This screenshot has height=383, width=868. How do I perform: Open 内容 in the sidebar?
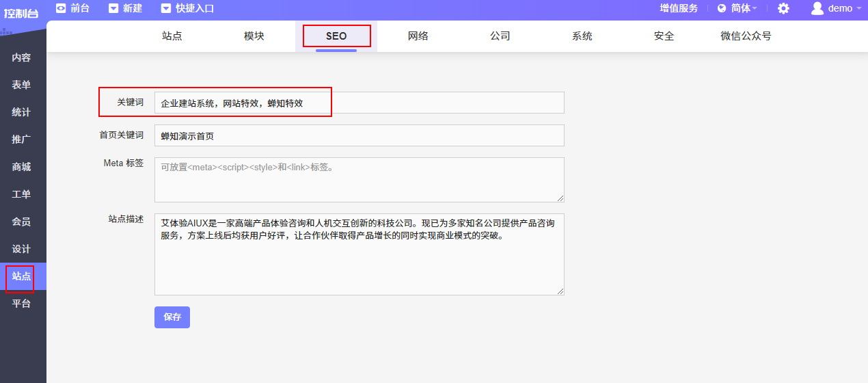22,57
